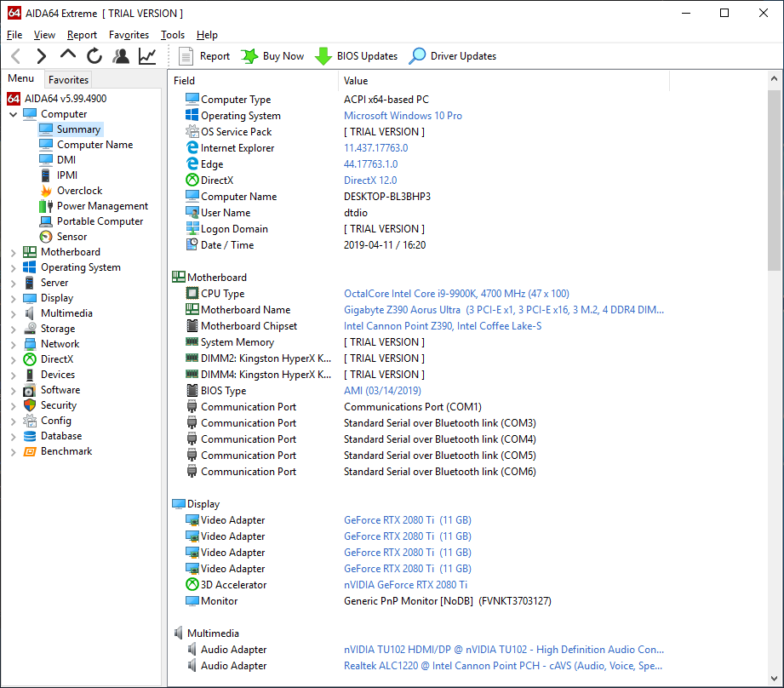The width and height of the screenshot is (784, 688).
Task: Click the vertical scrollbar thumb
Action: [x=774, y=180]
